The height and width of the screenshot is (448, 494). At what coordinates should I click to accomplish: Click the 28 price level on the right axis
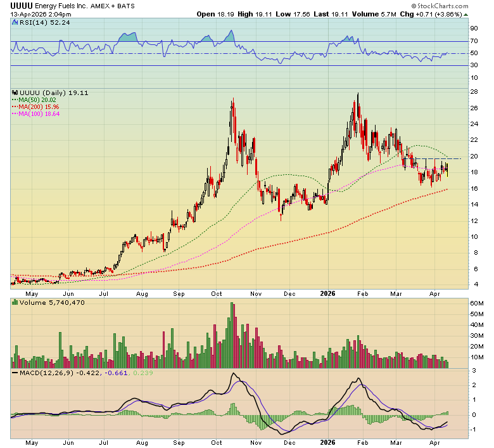click(474, 92)
